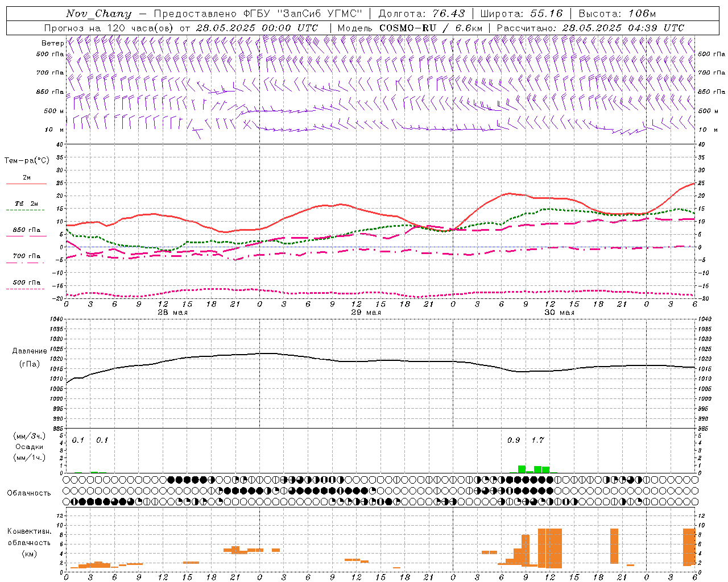Click the solid red line sample under 2м

26,184
